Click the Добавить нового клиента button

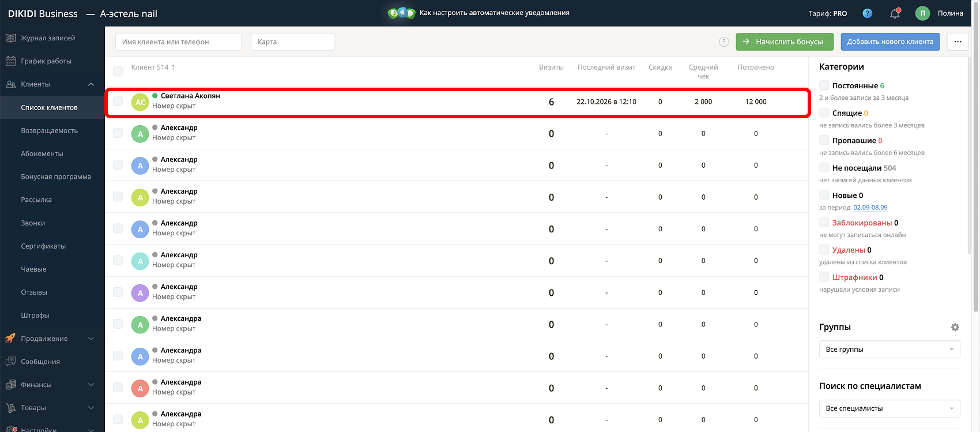[890, 42]
